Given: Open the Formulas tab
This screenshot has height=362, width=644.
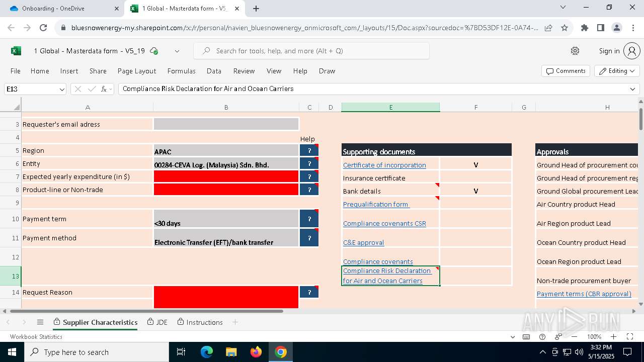Looking at the screenshot, I should pos(182,71).
